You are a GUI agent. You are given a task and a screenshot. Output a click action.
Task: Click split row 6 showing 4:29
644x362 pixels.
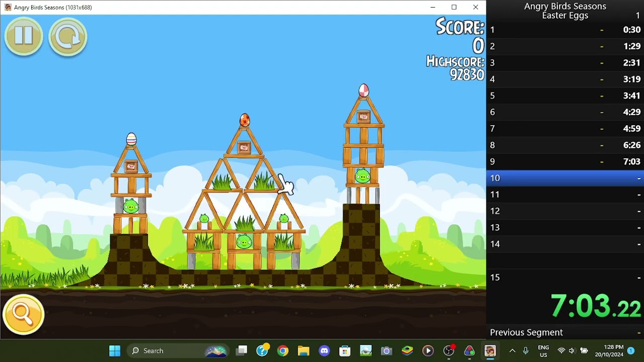point(565,112)
